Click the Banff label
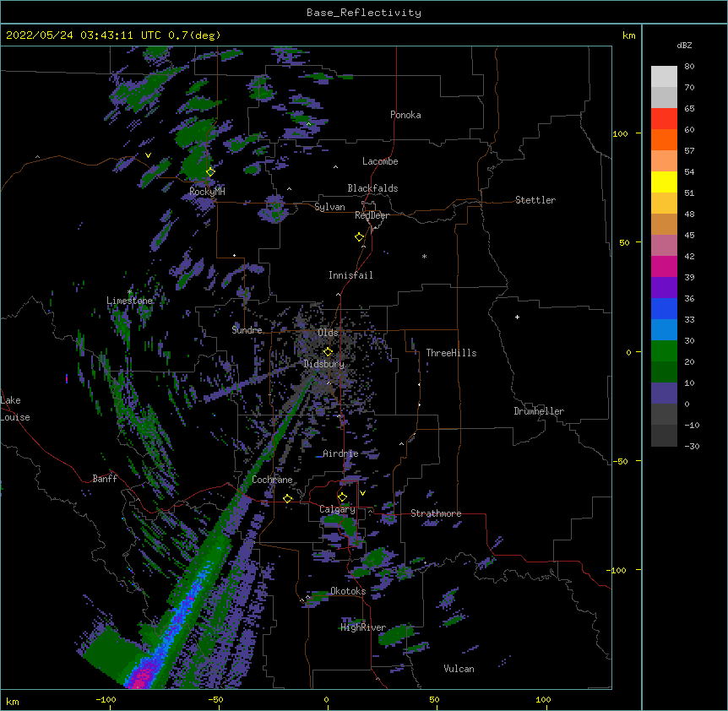 105,479
